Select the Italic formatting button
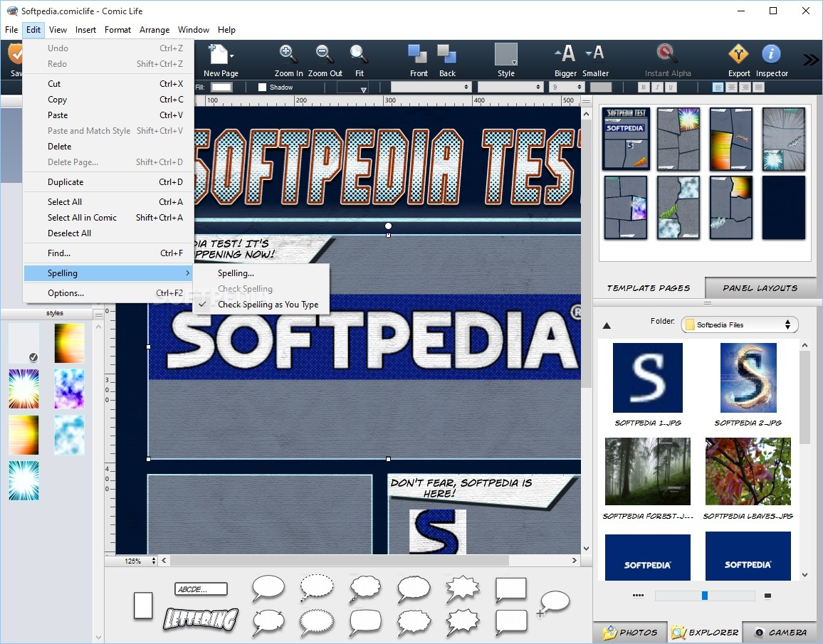823x644 pixels. click(657, 87)
